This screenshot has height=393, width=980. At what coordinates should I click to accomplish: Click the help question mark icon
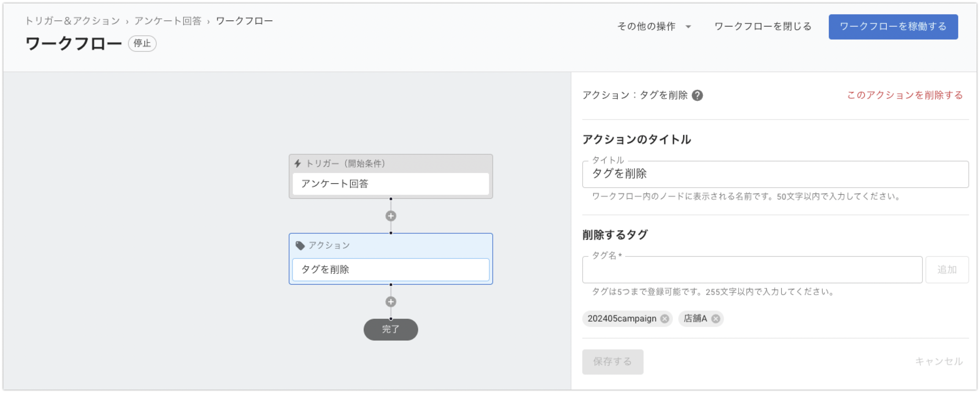pos(697,95)
